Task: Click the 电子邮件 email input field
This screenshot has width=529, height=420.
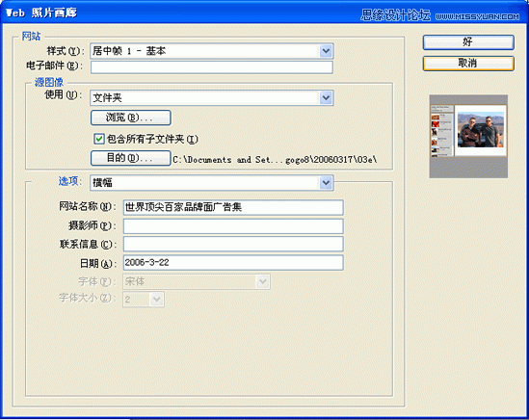Action: [x=212, y=66]
